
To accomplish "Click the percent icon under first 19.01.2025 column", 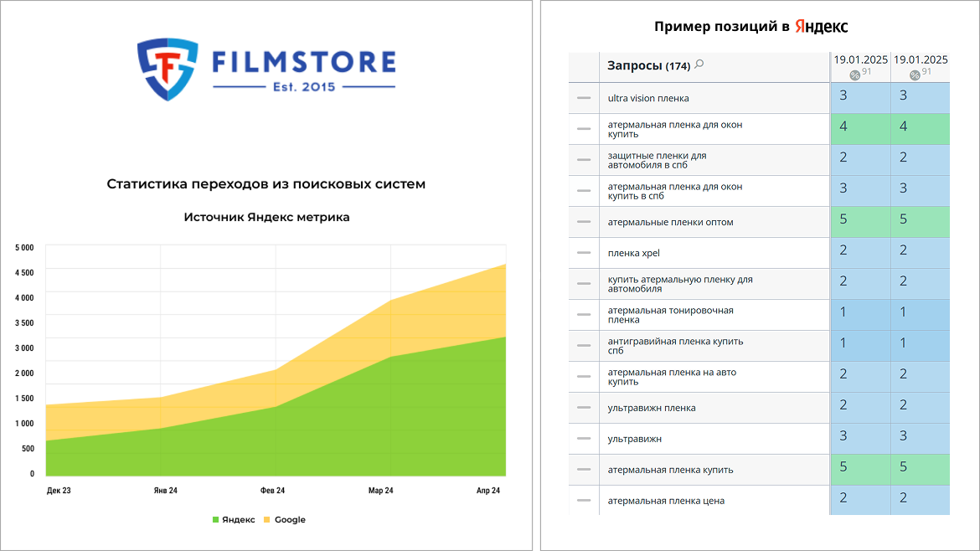I will point(854,75).
